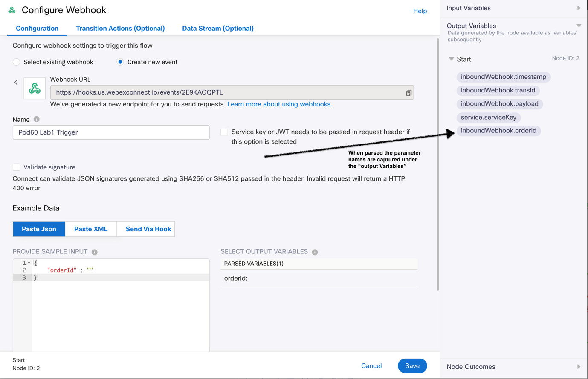Show info for Select Output Variables
This screenshot has height=379, width=588.
tap(315, 252)
